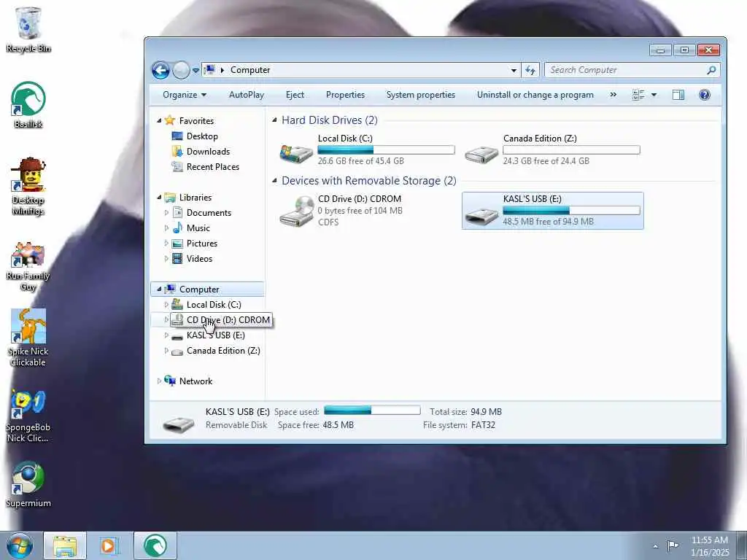Select Canada Edition (Z:) drive icon
This screenshot has height=560, width=747.
tap(481, 154)
